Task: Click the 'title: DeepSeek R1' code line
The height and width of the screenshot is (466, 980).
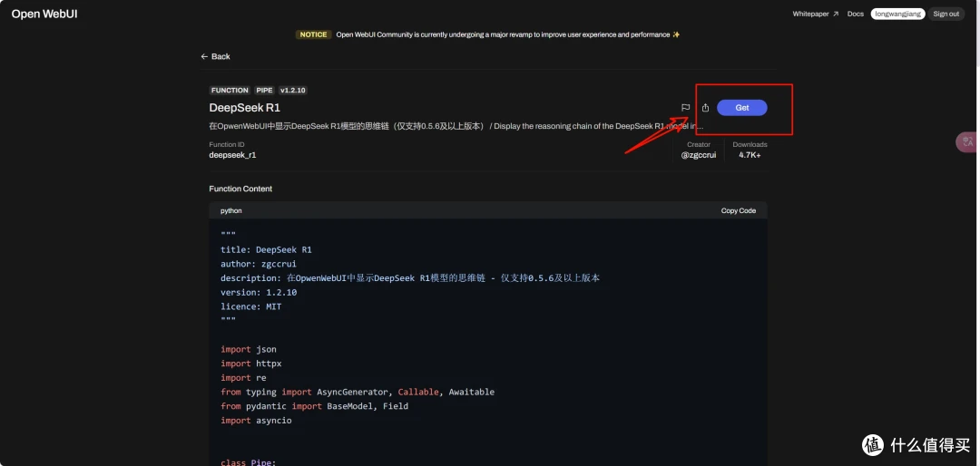Action: coord(266,249)
